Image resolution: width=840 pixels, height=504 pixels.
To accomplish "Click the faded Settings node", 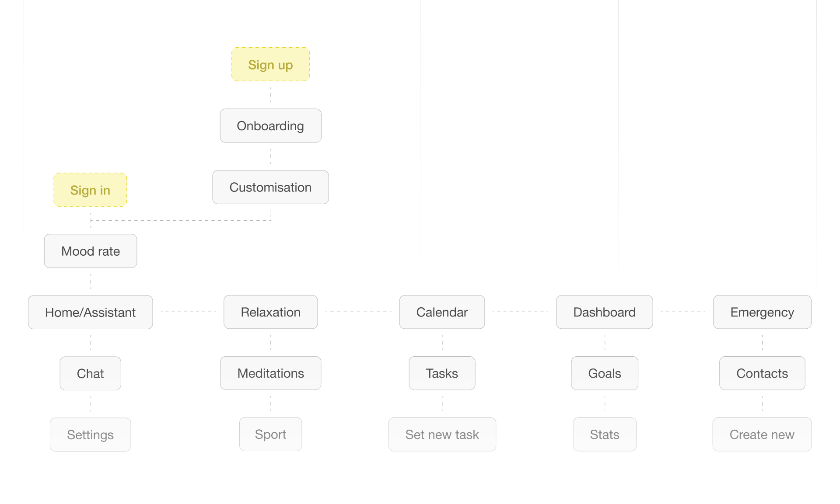I will coord(91,435).
